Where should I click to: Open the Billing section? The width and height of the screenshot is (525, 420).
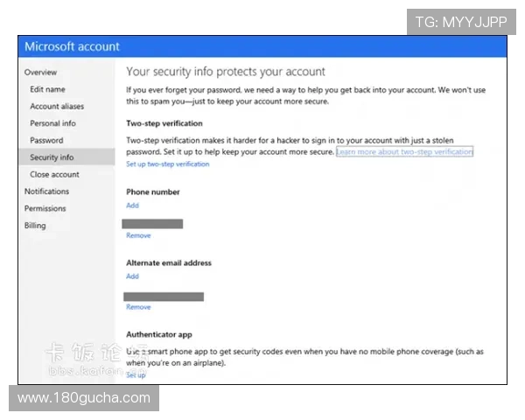(x=35, y=226)
